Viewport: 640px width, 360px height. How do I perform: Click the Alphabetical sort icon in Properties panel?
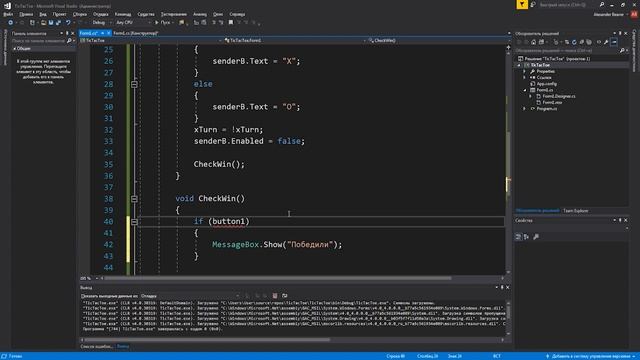[527, 237]
